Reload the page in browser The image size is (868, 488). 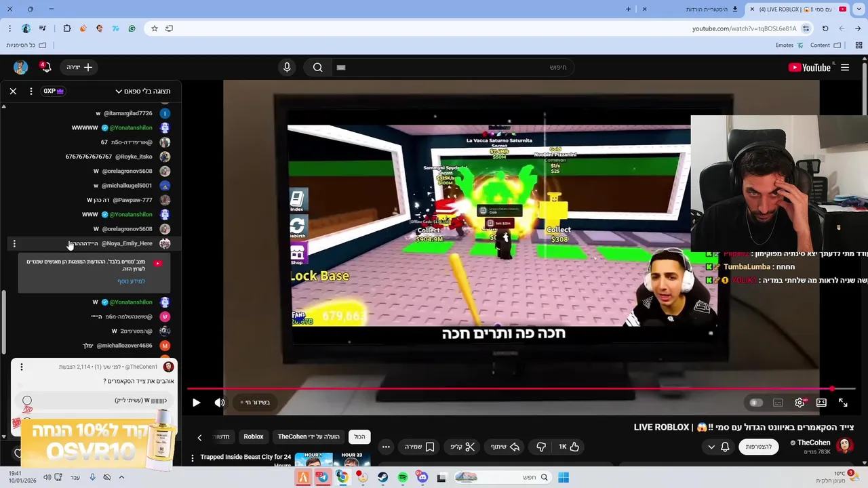click(x=825, y=28)
